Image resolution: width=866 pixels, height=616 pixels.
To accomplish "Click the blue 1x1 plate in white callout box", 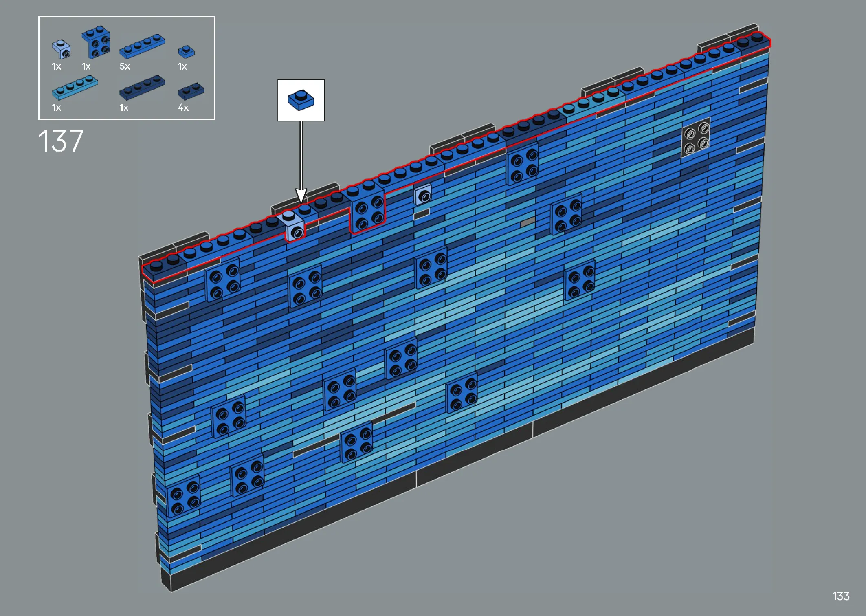I will pos(301,100).
